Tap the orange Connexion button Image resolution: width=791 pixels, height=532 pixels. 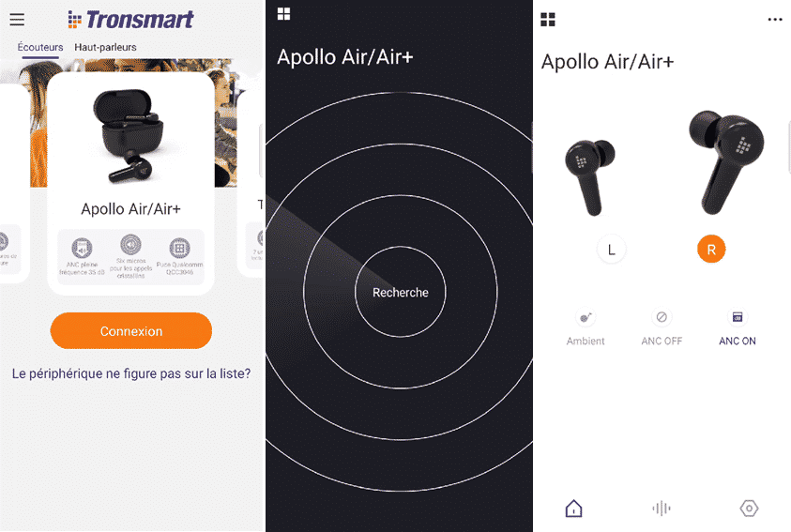click(131, 331)
